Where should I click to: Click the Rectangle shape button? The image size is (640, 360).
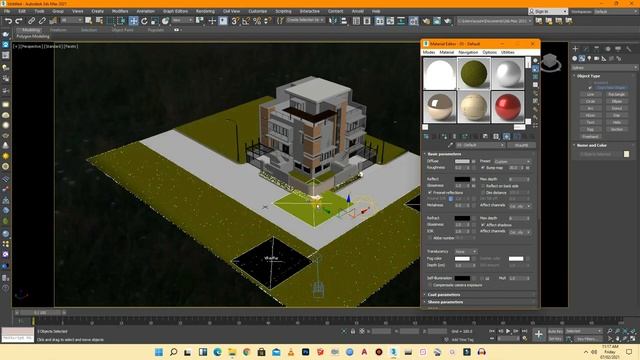point(617,94)
